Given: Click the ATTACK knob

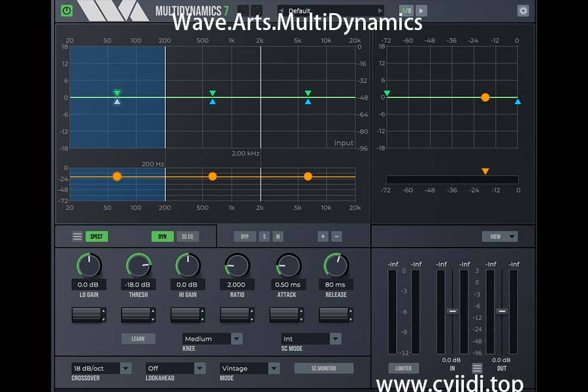Looking at the screenshot, I should coord(288,265).
